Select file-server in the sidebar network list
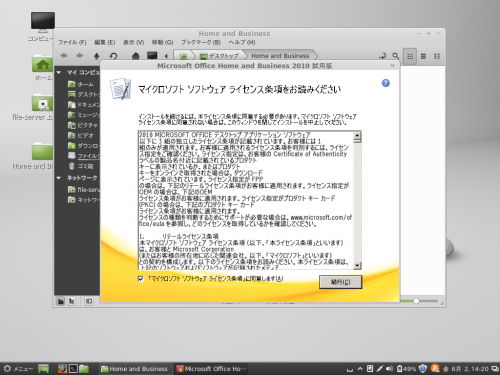This screenshot has width=500, height=375. 83,190
